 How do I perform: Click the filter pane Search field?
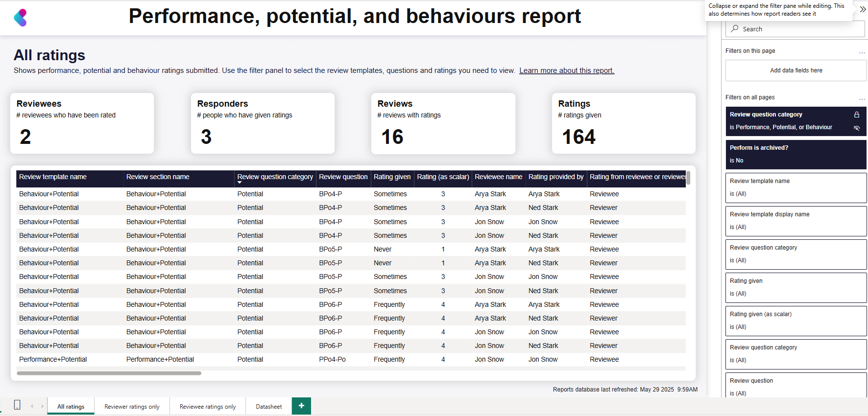coord(795,29)
